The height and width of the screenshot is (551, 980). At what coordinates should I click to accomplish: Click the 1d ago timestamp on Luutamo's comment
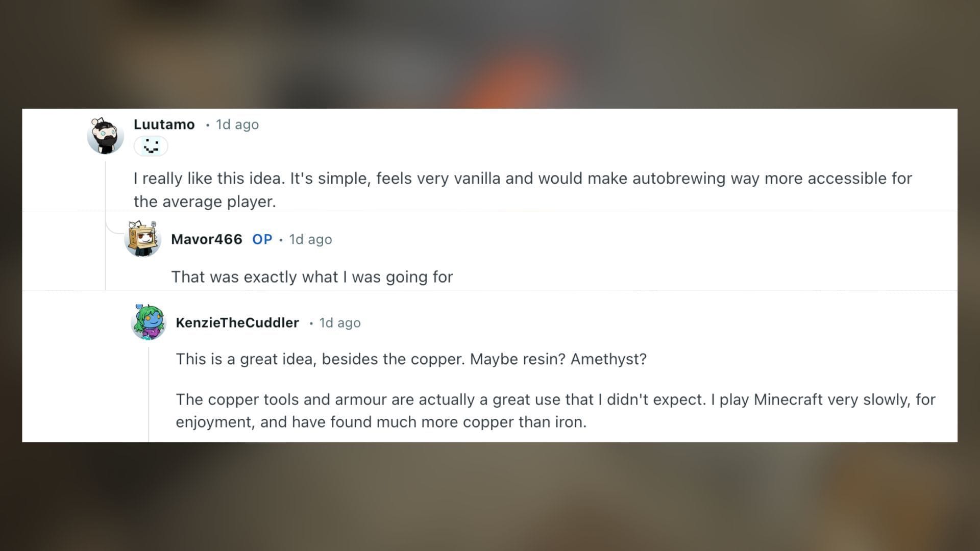(x=236, y=124)
